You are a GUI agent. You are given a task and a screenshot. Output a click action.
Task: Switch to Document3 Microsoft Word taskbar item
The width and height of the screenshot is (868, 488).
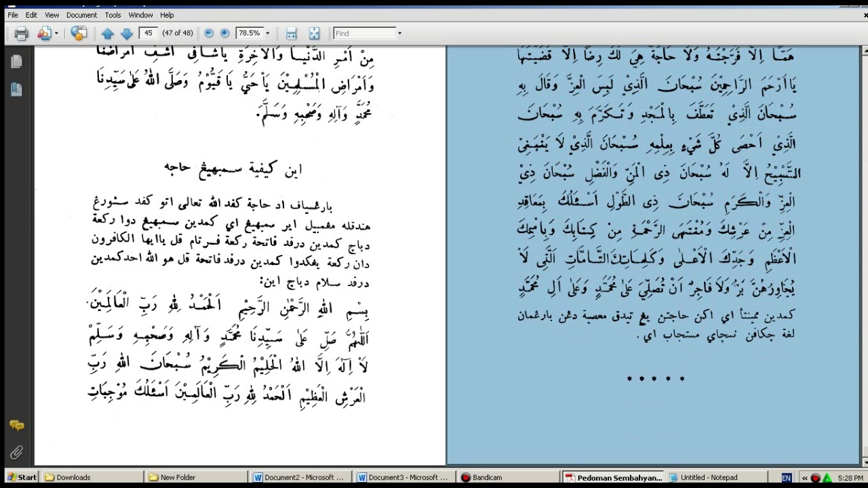405,477
